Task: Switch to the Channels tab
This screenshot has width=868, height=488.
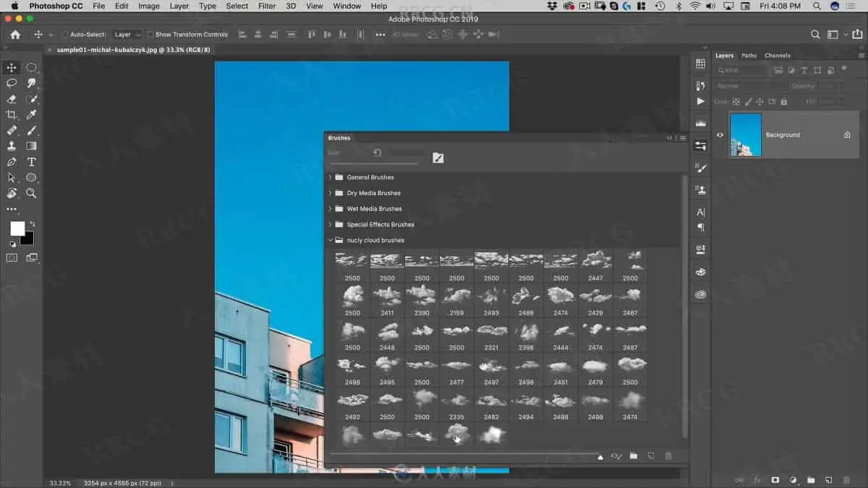Action: point(778,56)
